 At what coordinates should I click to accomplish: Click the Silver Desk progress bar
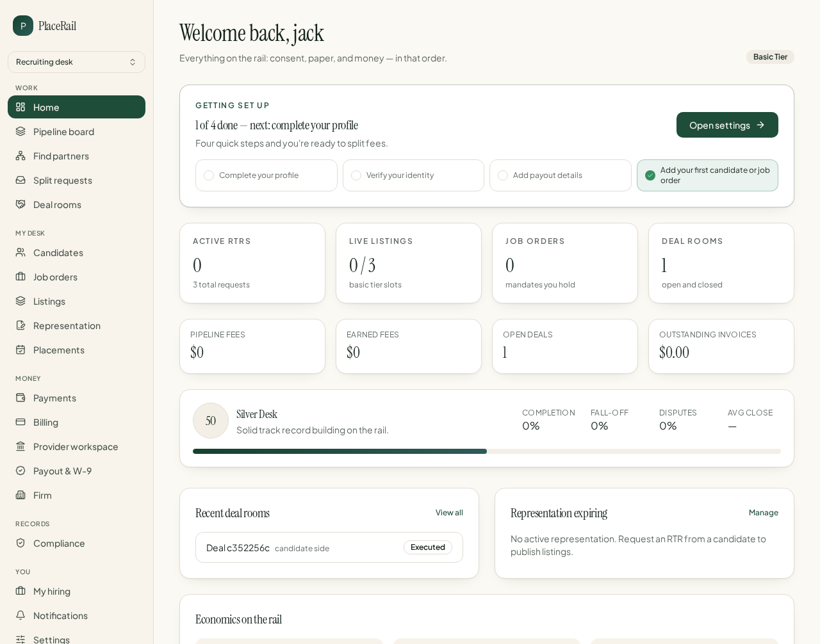pos(487,451)
